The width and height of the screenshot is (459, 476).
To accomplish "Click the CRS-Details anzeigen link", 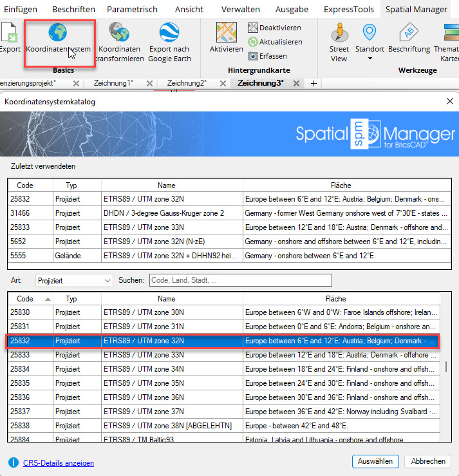I will tap(59, 462).
